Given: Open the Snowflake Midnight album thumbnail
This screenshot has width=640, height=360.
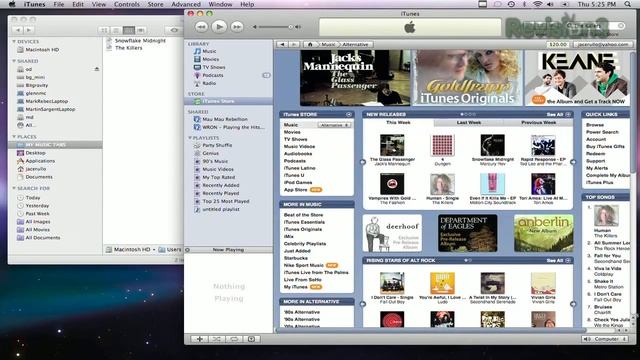Looking at the screenshot, I should click(x=493, y=145).
